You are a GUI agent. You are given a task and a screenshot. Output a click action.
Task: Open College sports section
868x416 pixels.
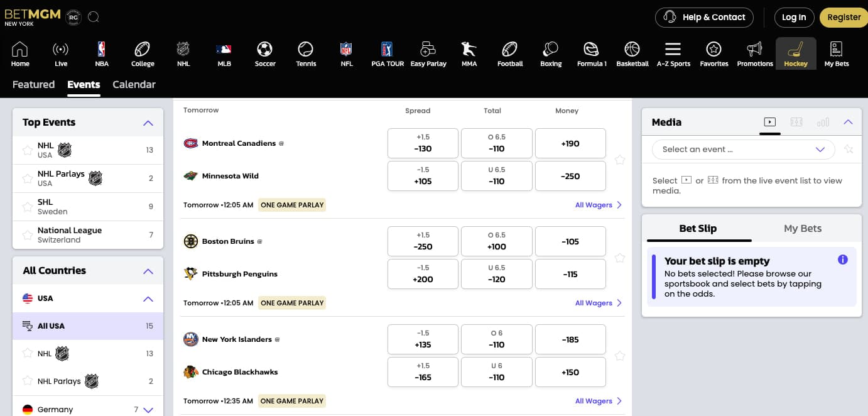pos(143,53)
